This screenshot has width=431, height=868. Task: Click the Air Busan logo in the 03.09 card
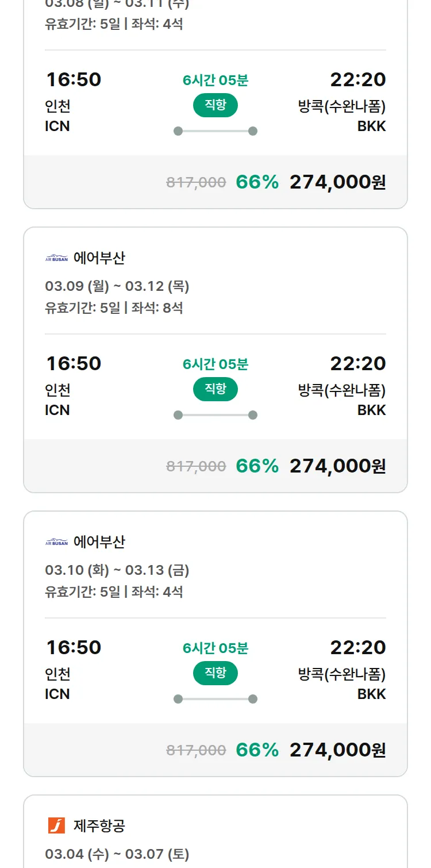click(x=56, y=258)
